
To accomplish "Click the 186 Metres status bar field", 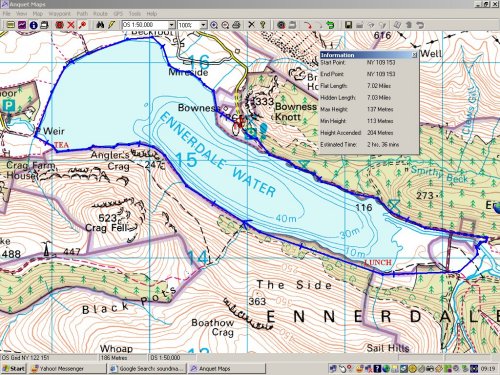I will point(123,358).
